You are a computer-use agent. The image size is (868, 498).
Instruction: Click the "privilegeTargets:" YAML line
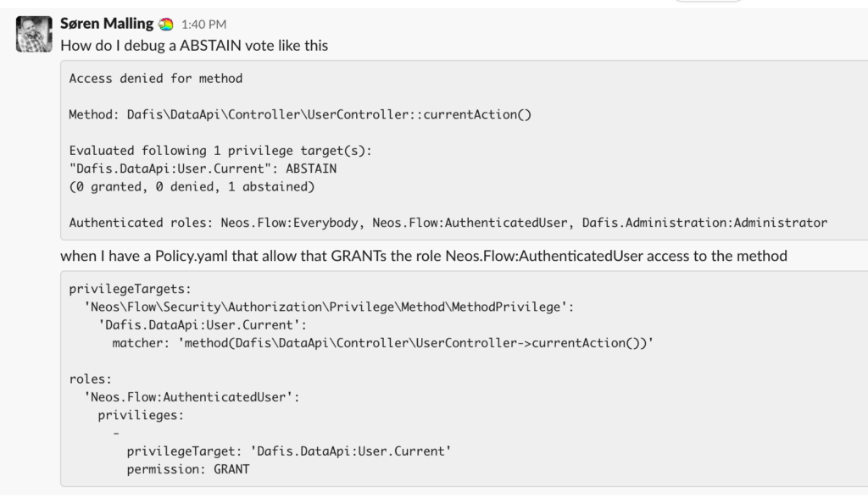(130, 289)
